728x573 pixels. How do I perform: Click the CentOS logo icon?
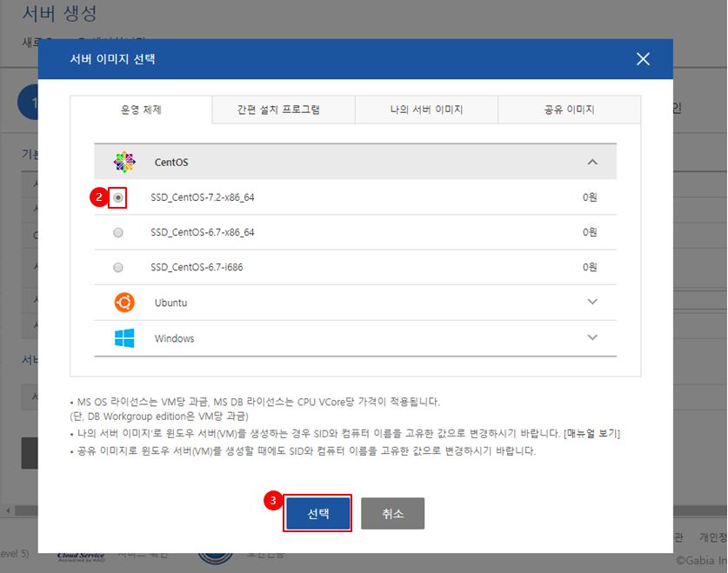coord(124,162)
